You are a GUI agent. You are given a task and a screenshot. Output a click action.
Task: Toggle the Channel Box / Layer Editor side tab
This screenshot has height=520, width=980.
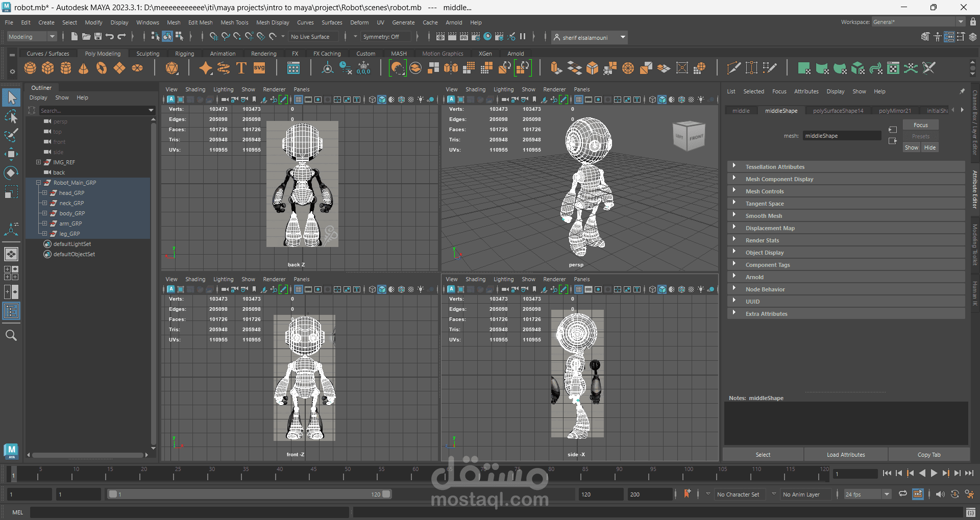(974, 123)
